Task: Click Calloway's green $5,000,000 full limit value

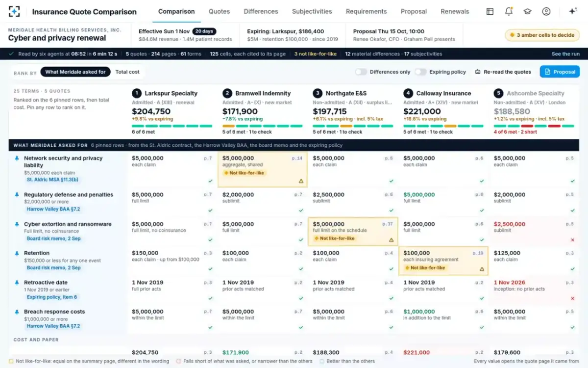Action: (419, 195)
